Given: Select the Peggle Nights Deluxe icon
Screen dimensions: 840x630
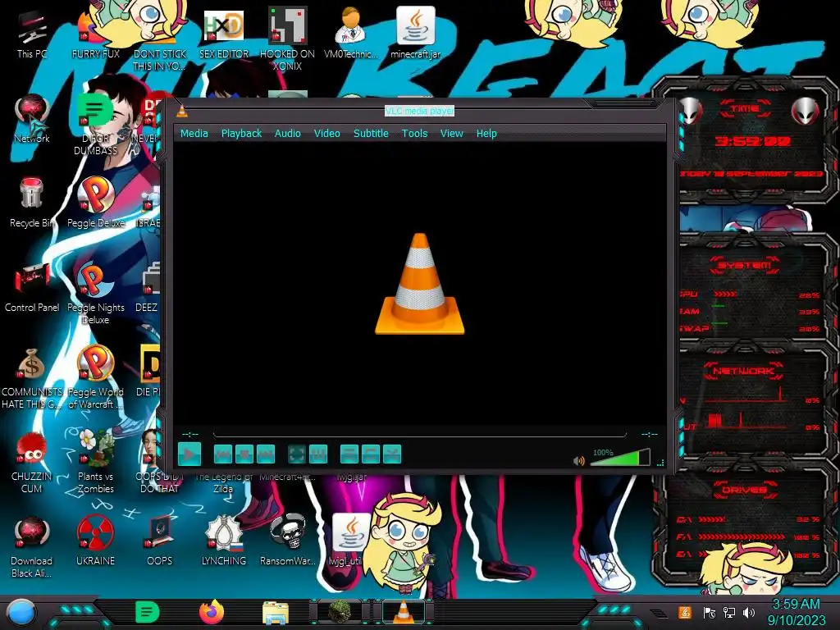Looking at the screenshot, I should 96,294.
